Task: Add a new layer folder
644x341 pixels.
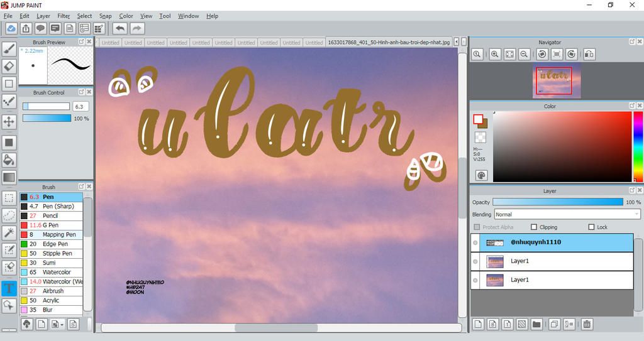Action: click(536, 324)
